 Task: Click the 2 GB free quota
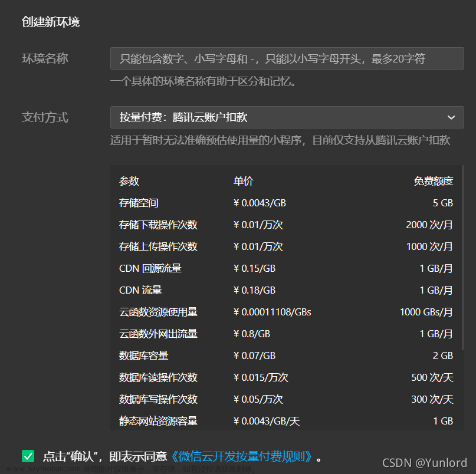443,356
